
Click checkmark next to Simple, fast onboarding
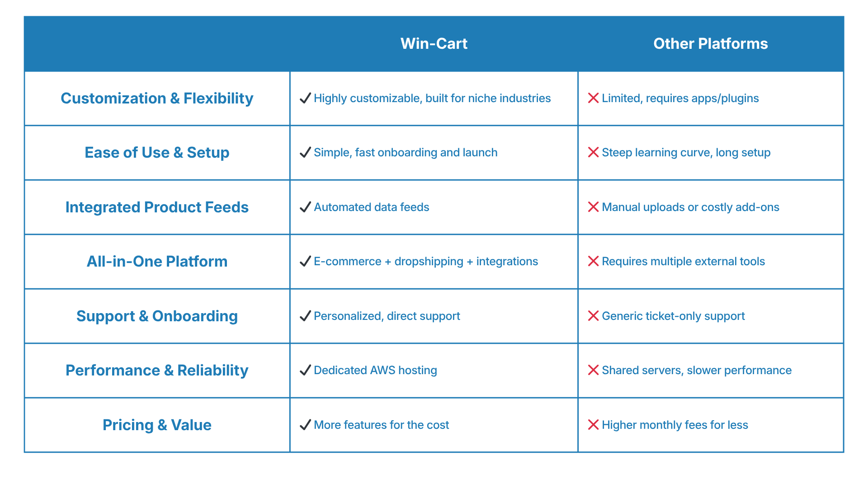click(306, 152)
